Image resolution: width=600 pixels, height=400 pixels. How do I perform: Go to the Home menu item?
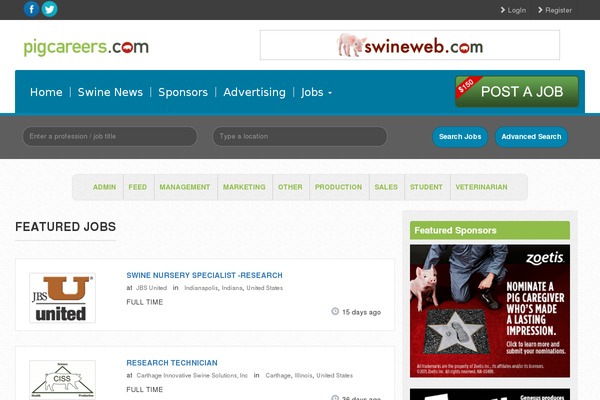(x=46, y=92)
